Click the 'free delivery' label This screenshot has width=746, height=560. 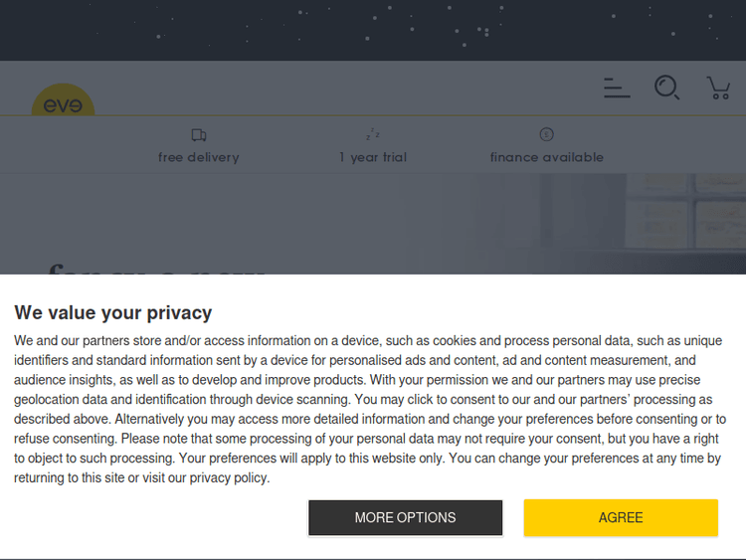pyautogui.click(x=199, y=157)
